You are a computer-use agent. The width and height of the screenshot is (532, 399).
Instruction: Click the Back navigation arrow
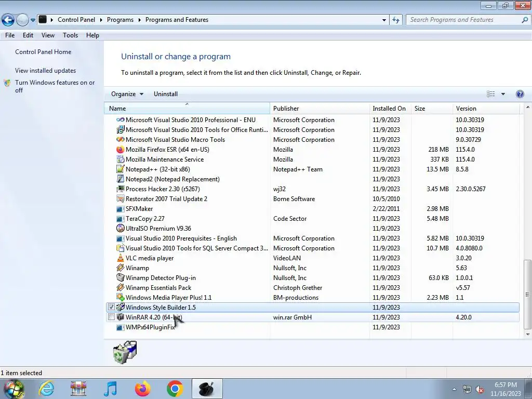click(8, 20)
